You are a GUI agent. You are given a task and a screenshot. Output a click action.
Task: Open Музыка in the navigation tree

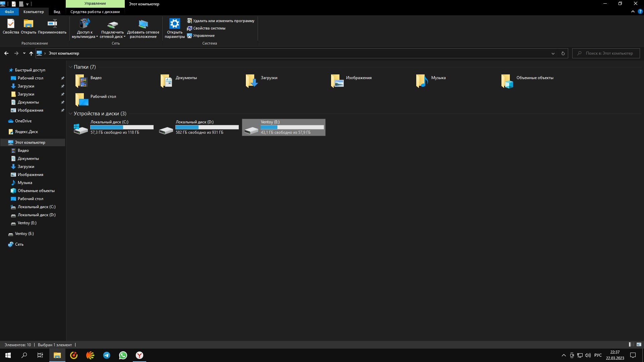(25, 183)
